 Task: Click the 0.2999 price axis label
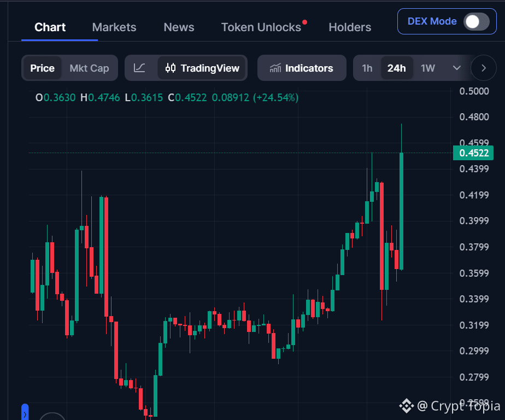coord(474,351)
